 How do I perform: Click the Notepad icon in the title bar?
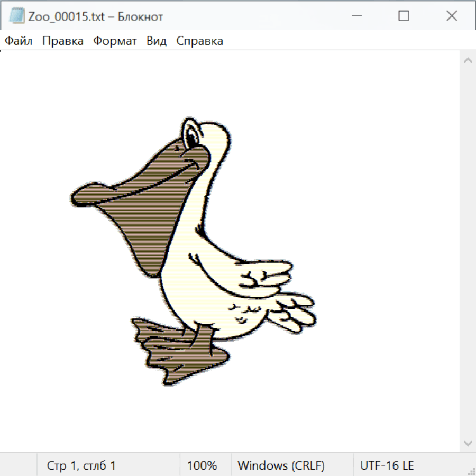coord(17,16)
